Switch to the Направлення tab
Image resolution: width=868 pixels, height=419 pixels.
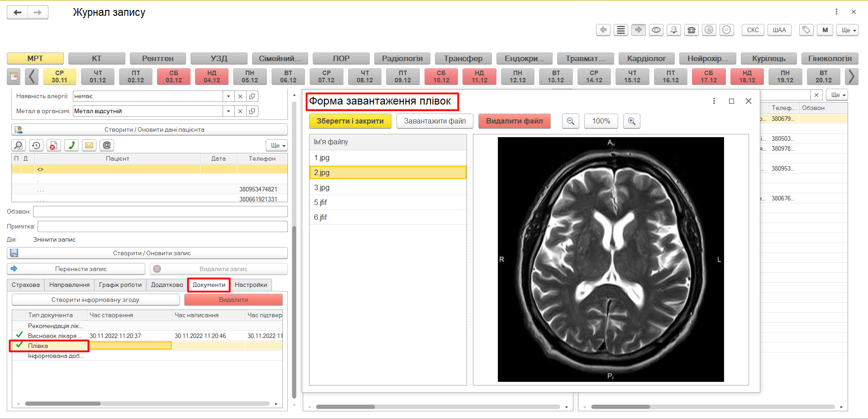point(69,285)
